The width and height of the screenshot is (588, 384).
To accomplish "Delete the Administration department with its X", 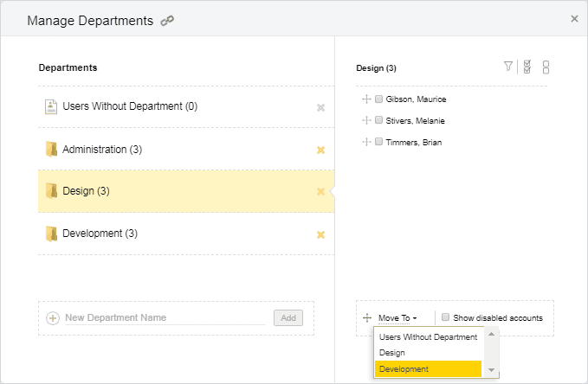I will pos(320,150).
